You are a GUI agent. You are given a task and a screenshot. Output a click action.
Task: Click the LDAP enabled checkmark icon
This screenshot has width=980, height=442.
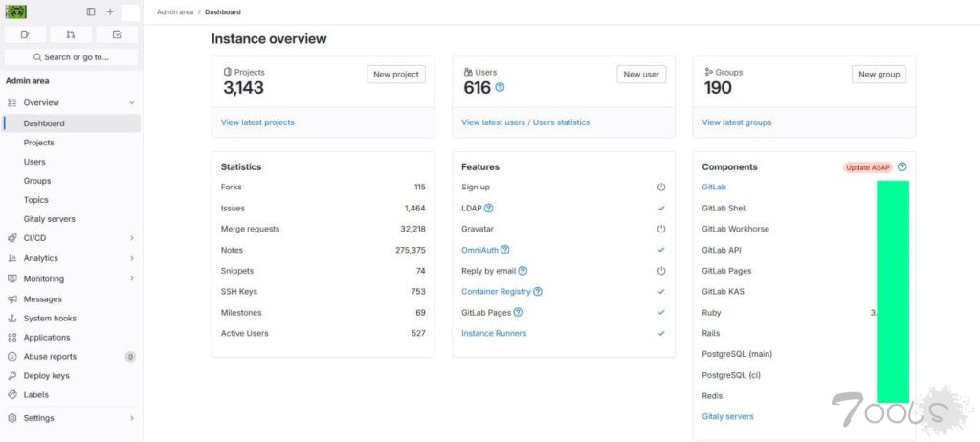point(661,209)
